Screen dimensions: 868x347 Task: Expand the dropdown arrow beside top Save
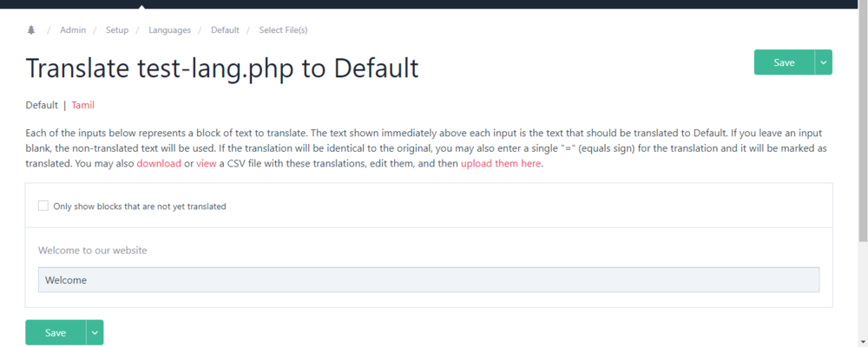[x=824, y=62]
